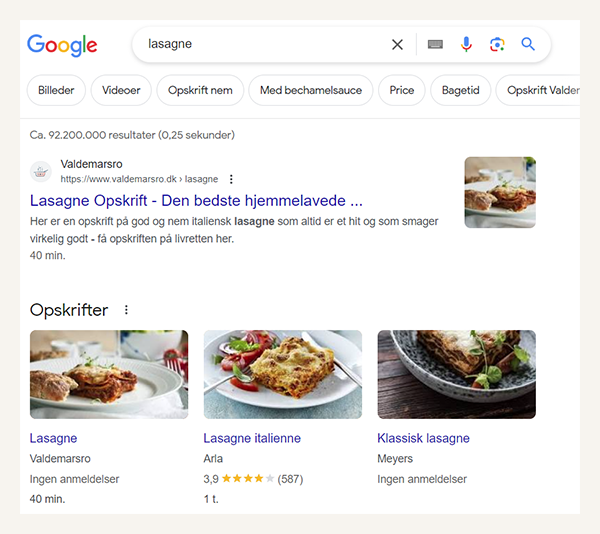The width and height of the screenshot is (600, 534).
Task: Apply the Med bechamelsauce filter chip
Action: (x=310, y=90)
